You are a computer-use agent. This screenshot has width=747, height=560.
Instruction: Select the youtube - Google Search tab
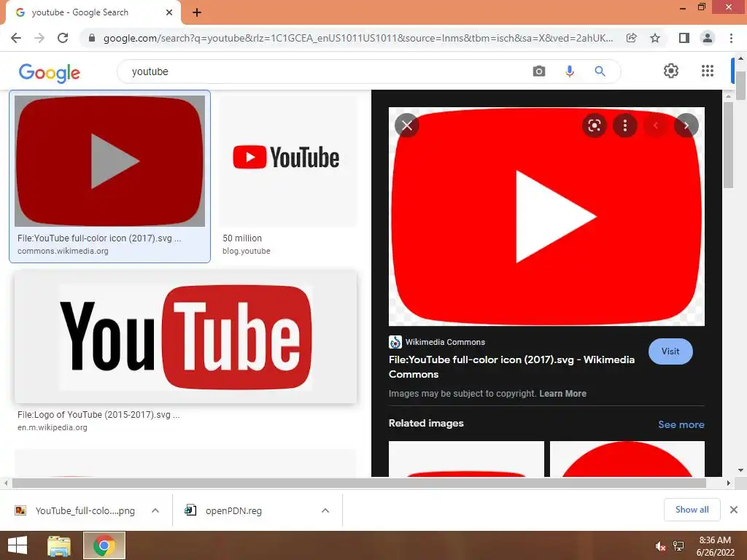pyautogui.click(x=93, y=12)
